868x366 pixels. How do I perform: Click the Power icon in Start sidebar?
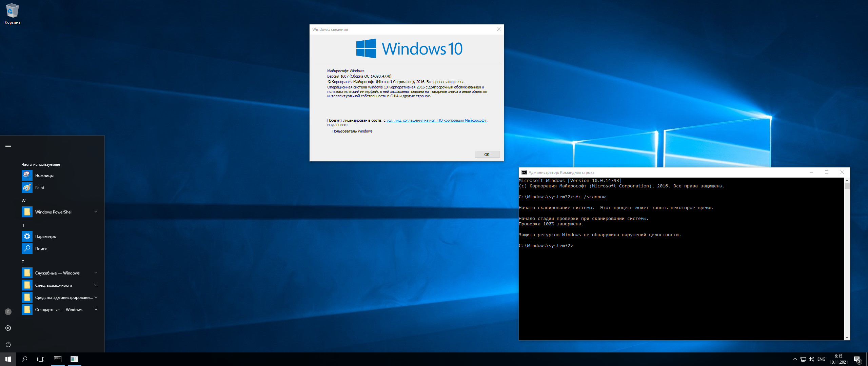(x=8, y=344)
